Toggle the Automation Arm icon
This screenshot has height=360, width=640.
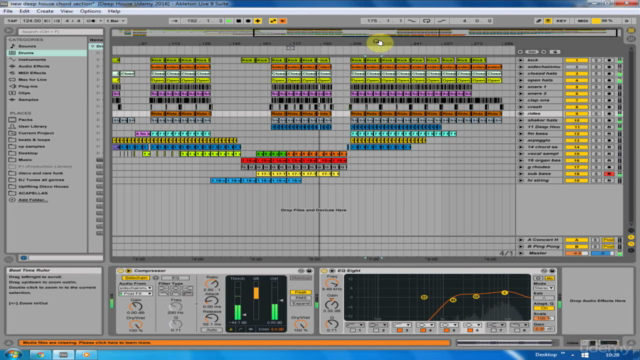click(273, 21)
